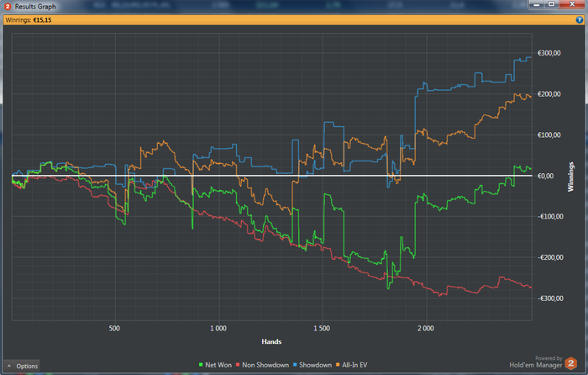Screen dimensions: 588x375
Task: Click the blue help icon in orange bar
Action: [579, 20]
